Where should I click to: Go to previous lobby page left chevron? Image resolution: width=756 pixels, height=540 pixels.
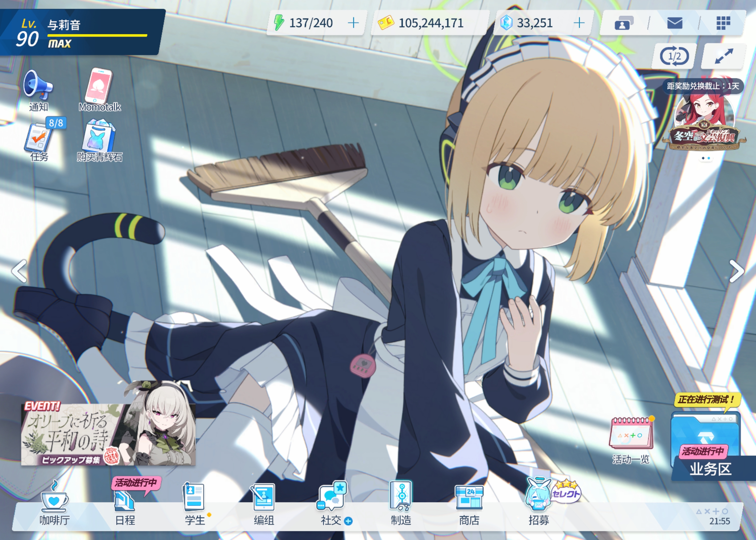(x=19, y=271)
